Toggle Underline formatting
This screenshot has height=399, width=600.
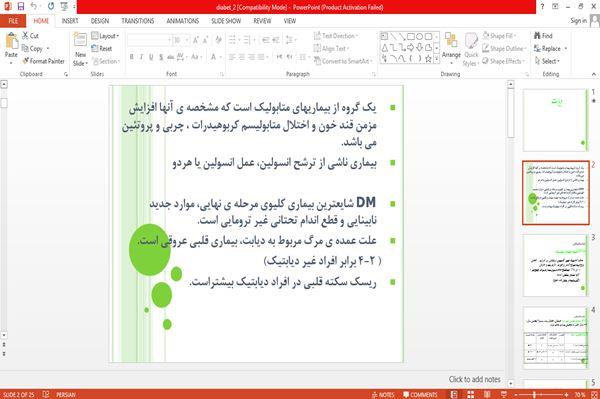(151, 57)
